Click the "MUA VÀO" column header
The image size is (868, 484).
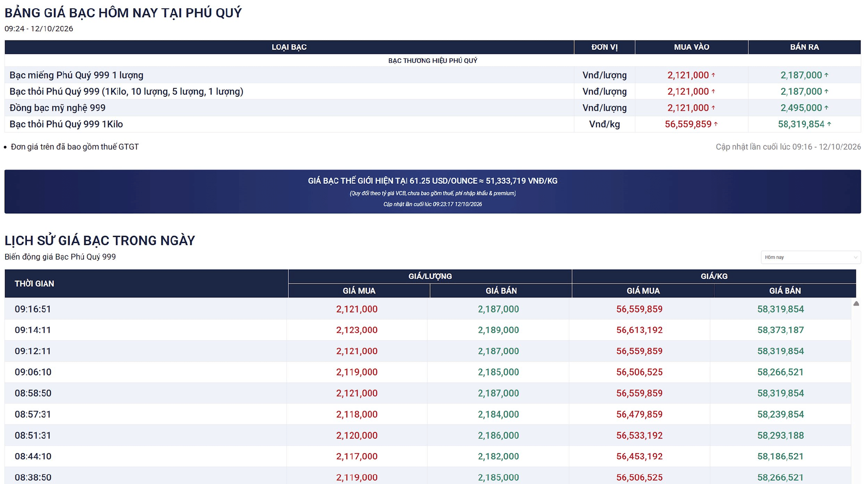[691, 47]
